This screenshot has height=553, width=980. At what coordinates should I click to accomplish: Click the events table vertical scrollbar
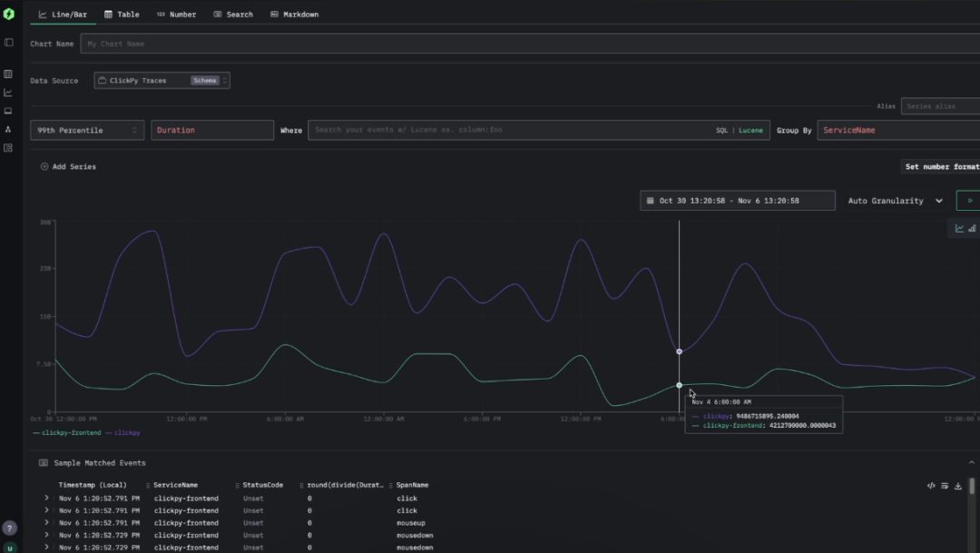(972, 487)
